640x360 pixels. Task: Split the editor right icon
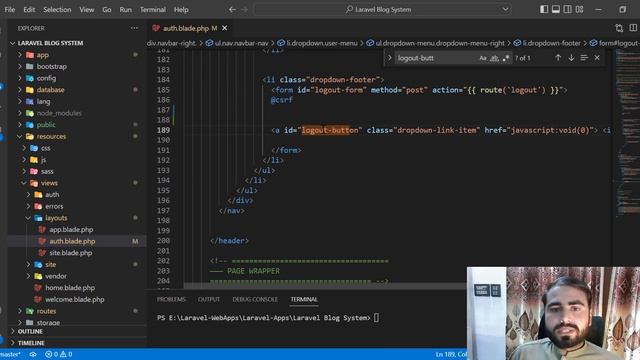633,28
